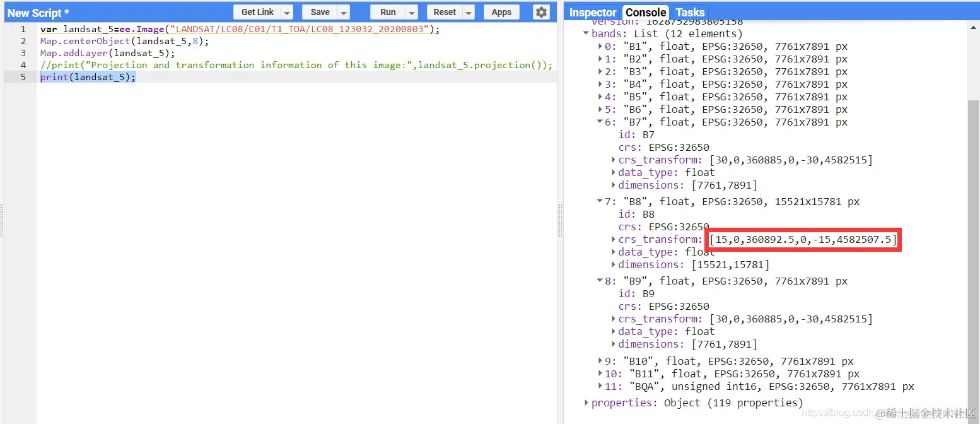Expand B9 dimensions entry

click(x=614, y=344)
